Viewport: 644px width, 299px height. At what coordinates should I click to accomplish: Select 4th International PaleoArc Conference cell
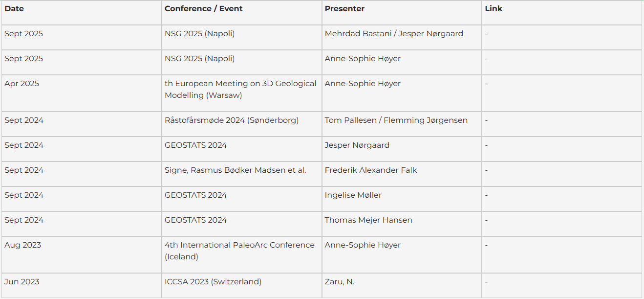(239, 251)
